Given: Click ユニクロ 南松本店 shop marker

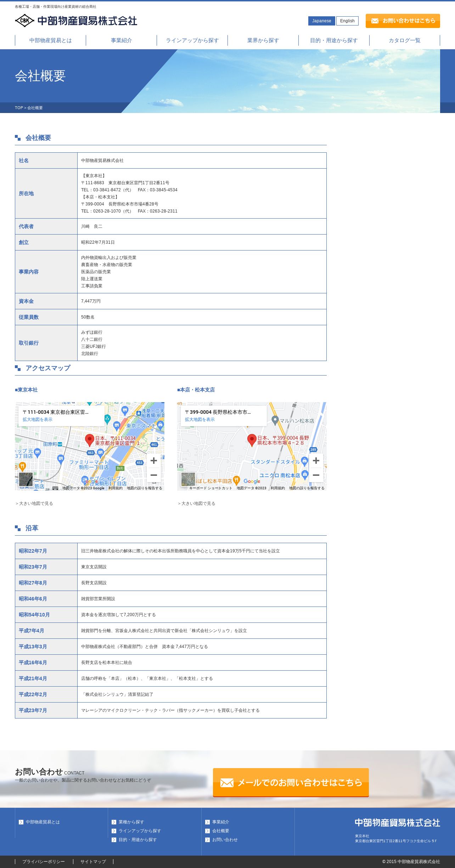Looking at the screenshot, I should point(305,475).
